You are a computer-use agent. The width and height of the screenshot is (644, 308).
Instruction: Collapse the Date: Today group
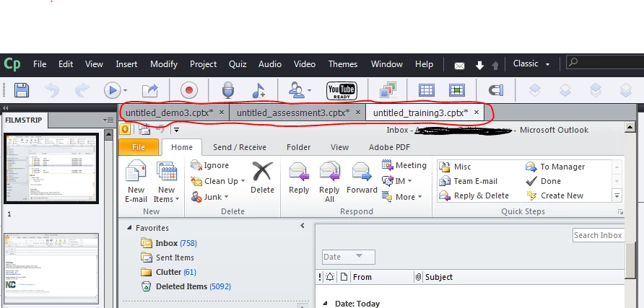[x=326, y=304]
